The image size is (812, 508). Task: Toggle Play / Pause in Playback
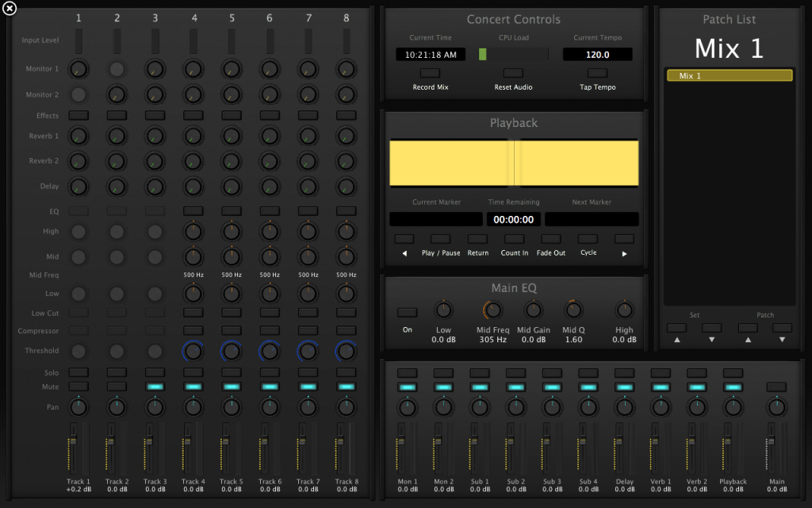tap(440, 239)
